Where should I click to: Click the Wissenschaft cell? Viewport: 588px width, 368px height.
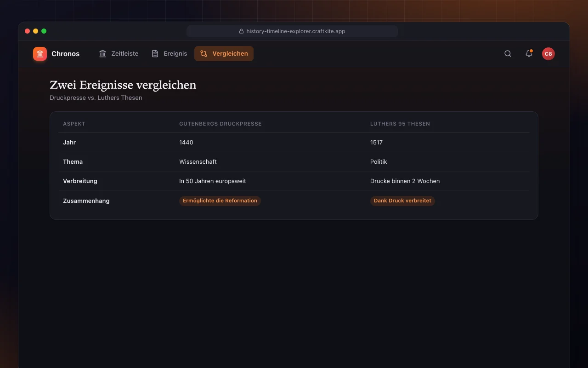click(x=198, y=162)
